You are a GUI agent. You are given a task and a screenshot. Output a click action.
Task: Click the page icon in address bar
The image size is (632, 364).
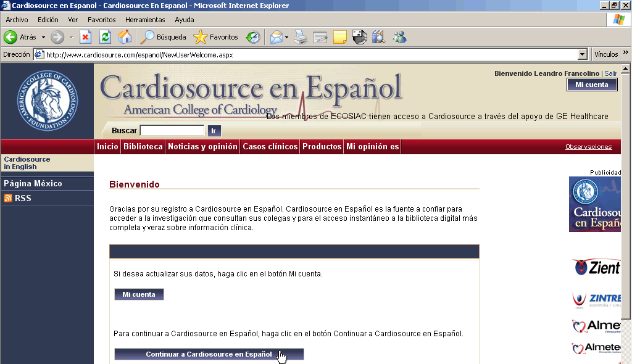pyautogui.click(x=39, y=54)
